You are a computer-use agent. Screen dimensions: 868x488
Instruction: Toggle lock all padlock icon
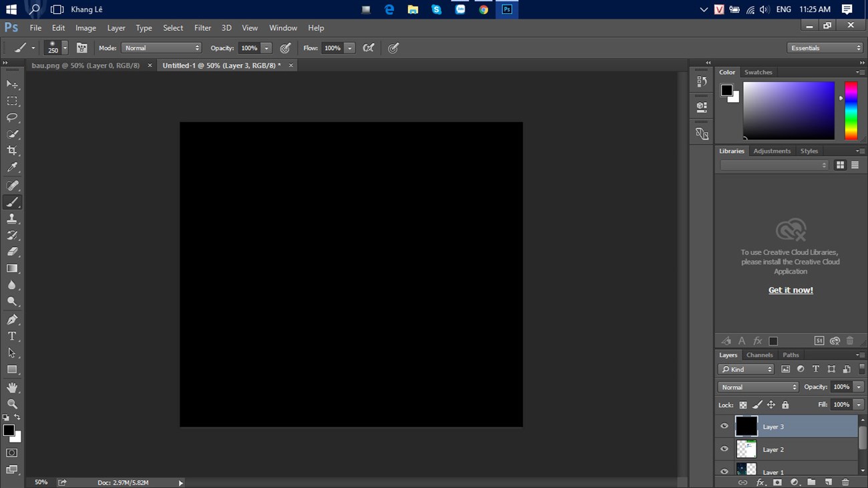click(x=785, y=405)
